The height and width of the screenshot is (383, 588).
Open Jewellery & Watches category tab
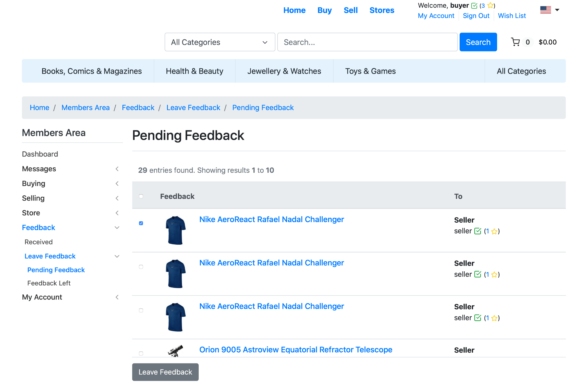pos(284,71)
